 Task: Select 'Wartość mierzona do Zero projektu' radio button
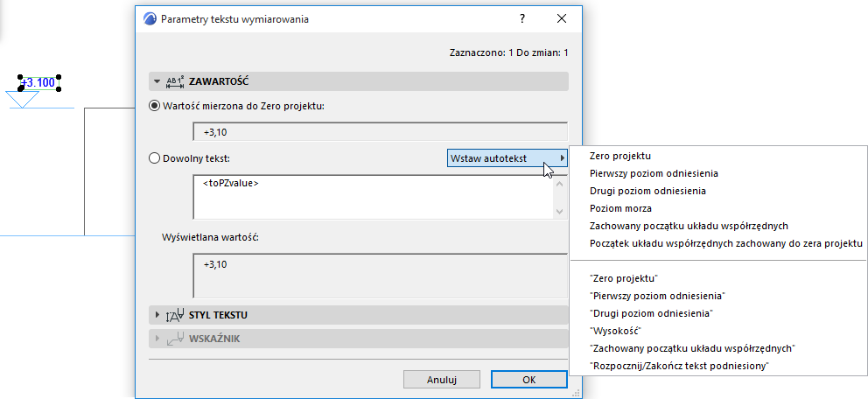point(155,106)
